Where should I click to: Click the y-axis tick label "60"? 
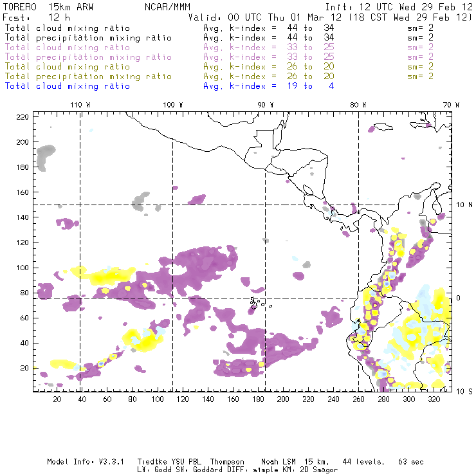click(x=24, y=318)
